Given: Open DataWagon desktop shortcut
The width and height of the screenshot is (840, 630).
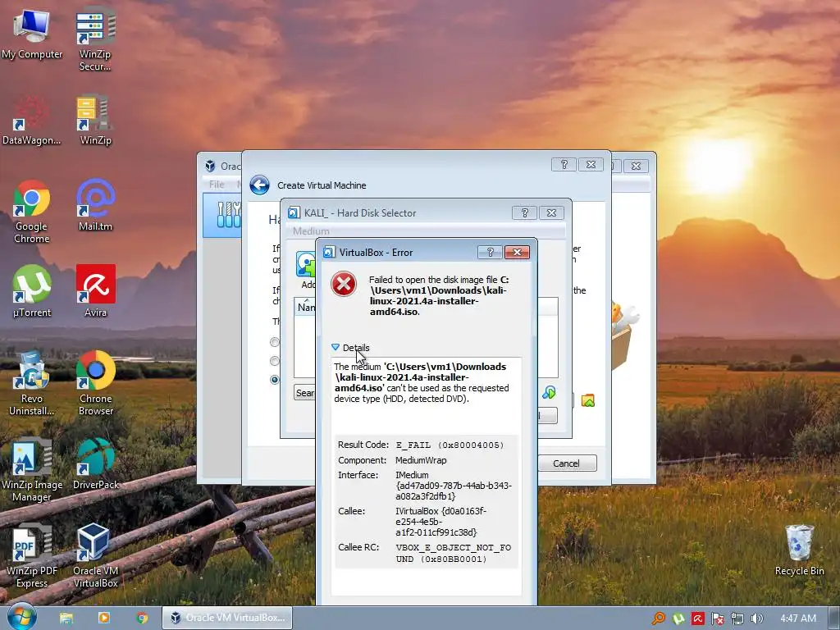Looking at the screenshot, I should (x=32, y=120).
